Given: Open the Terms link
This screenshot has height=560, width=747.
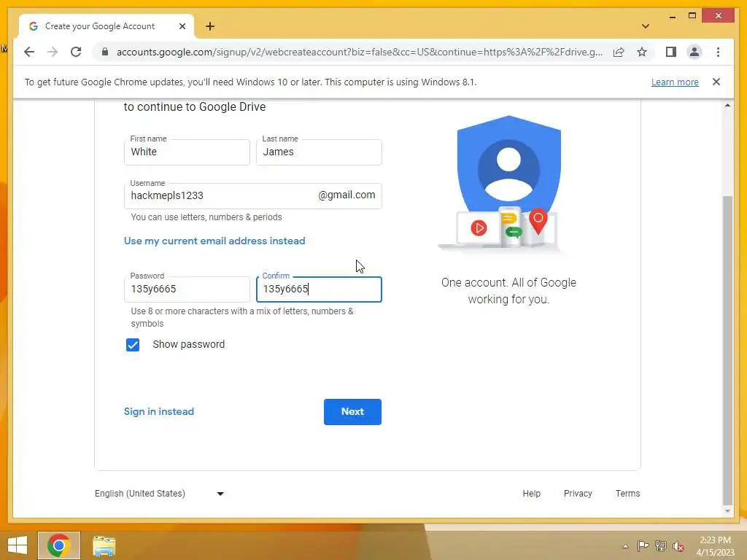Looking at the screenshot, I should 627,494.
